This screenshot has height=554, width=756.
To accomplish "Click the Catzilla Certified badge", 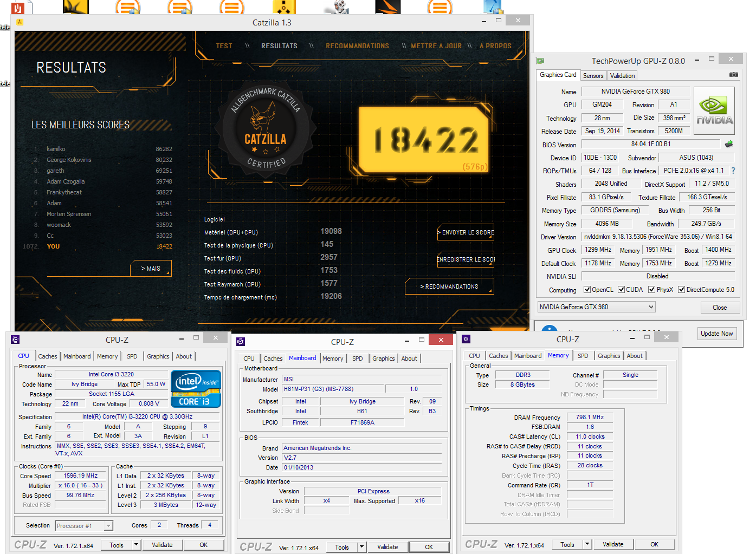I will click(x=265, y=128).
